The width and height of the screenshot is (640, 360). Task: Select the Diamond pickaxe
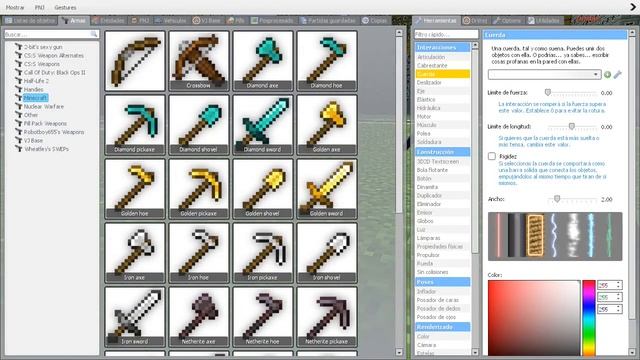click(135, 124)
